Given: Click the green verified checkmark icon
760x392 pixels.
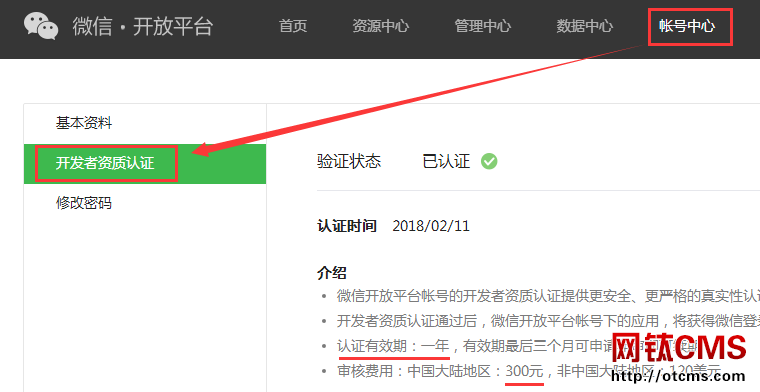Looking at the screenshot, I should [489, 161].
